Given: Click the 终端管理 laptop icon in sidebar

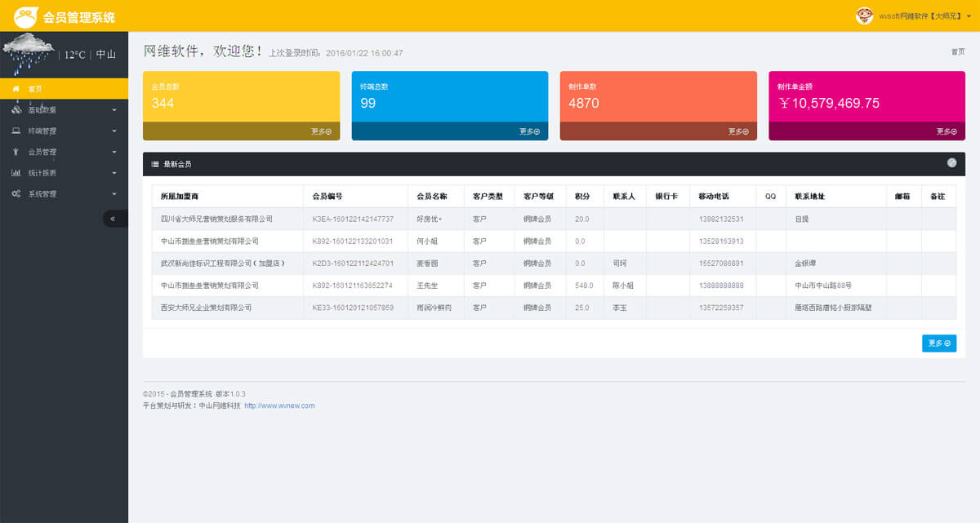Looking at the screenshot, I should point(16,131).
